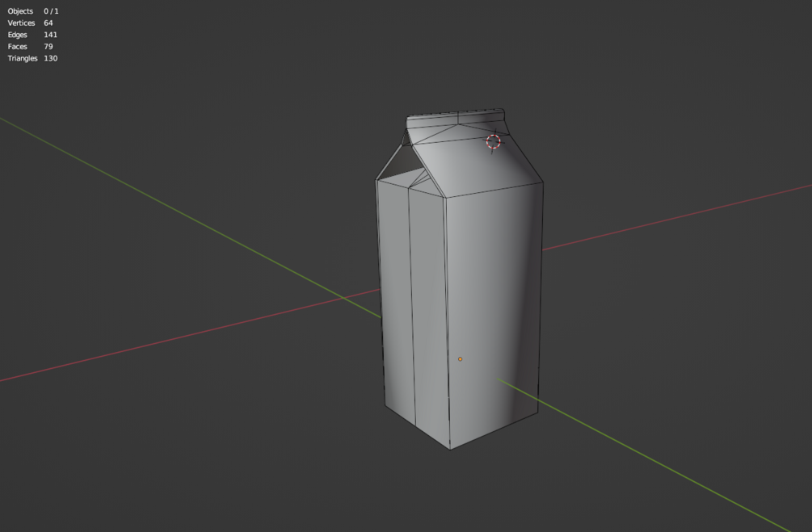
Task: Click the Triangles statistics label
Action: point(23,58)
